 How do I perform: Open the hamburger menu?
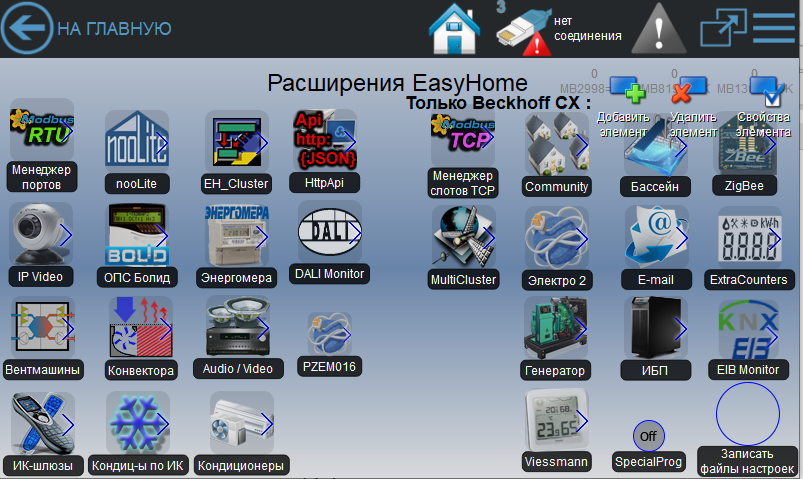[x=773, y=28]
